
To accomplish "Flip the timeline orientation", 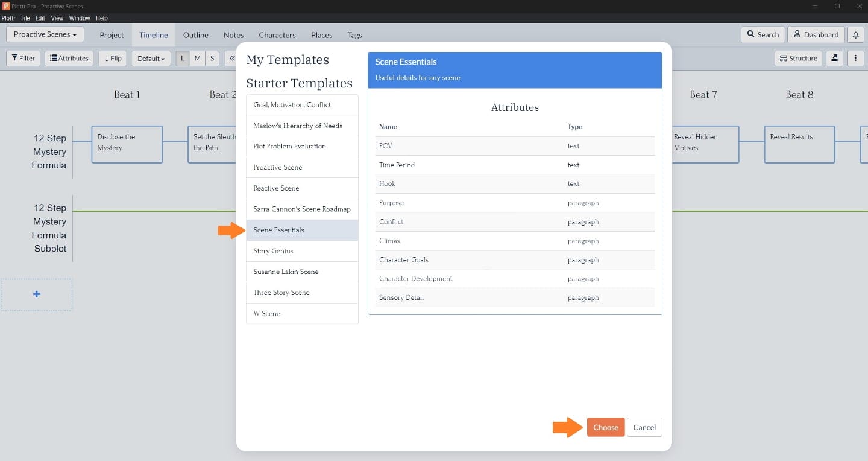I will tap(113, 59).
